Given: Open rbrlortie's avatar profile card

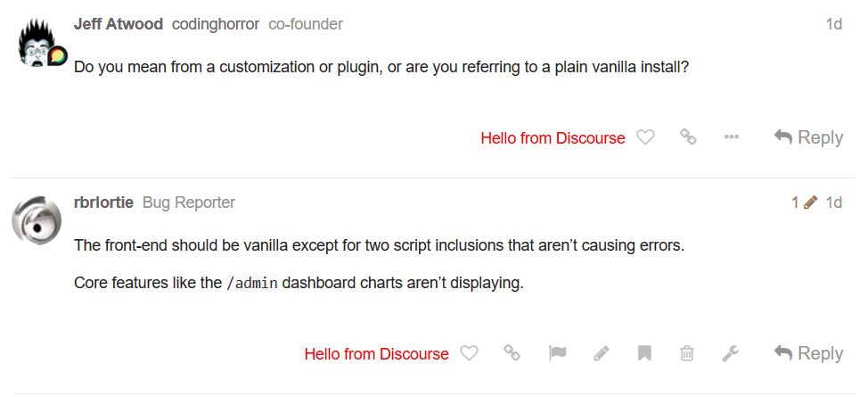Looking at the screenshot, I should tap(37, 219).
